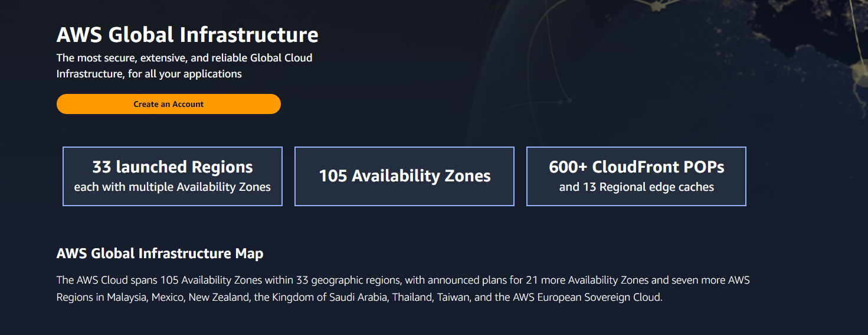Image resolution: width=868 pixels, height=335 pixels.
Task: Select the 33 launched Regions box
Action: pos(172,176)
